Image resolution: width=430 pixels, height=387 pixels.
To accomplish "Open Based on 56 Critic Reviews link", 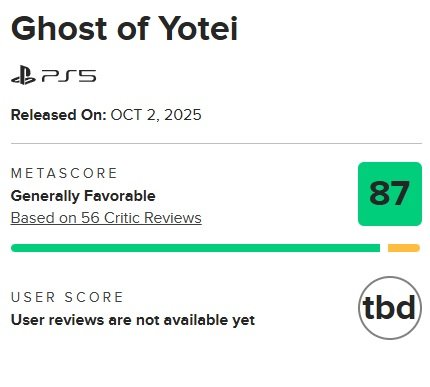I will 106,218.
